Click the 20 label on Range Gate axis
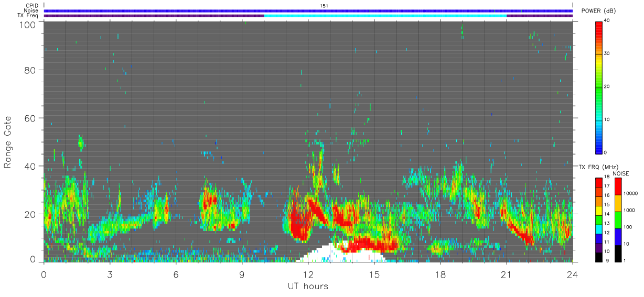Image resolution: width=644 pixels, height=297 pixels. click(31, 214)
